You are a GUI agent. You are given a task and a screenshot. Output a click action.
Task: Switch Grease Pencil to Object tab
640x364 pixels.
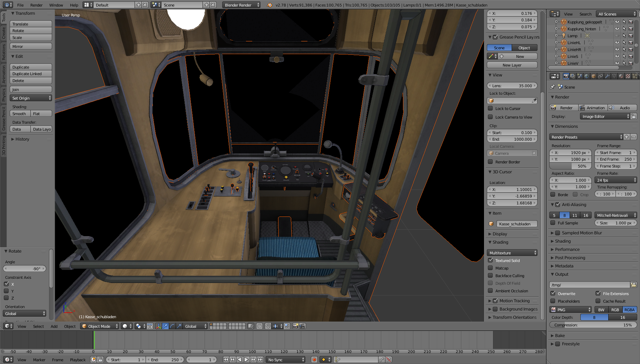click(524, 48)
